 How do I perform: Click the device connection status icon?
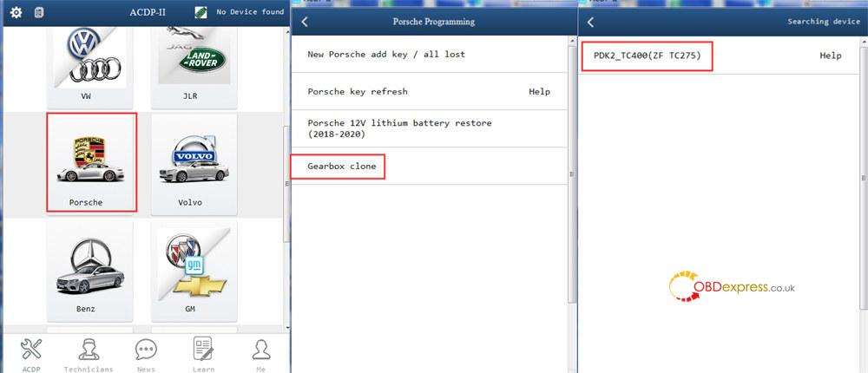201,12
